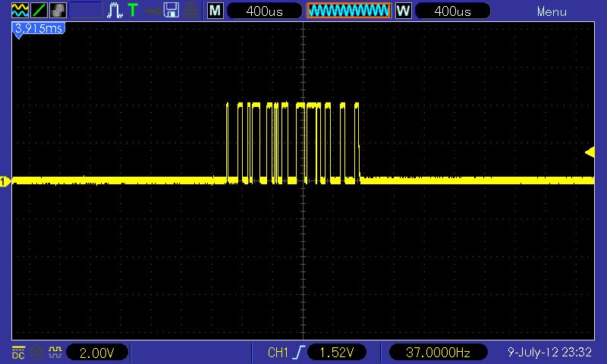Click the yellow trigger level arrow marker
This screenshot has width=607, height=364.
click(x=590, y=152)
